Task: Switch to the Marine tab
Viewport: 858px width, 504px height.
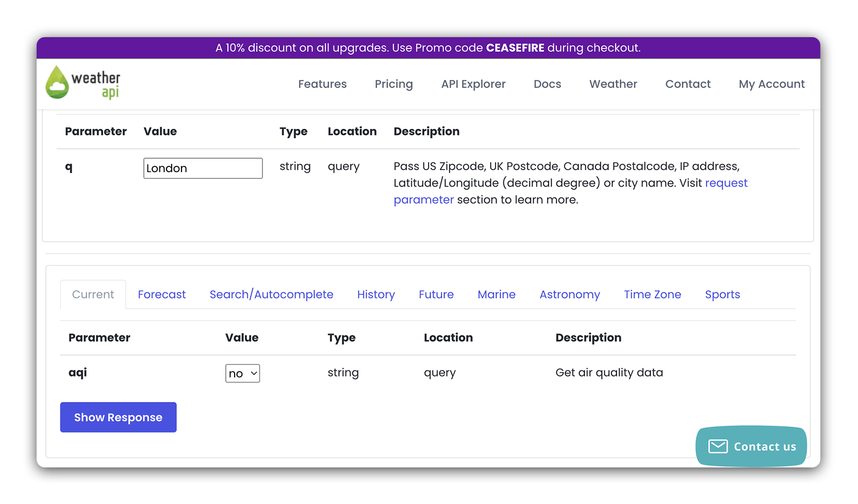Action: [x=497, y=295]
